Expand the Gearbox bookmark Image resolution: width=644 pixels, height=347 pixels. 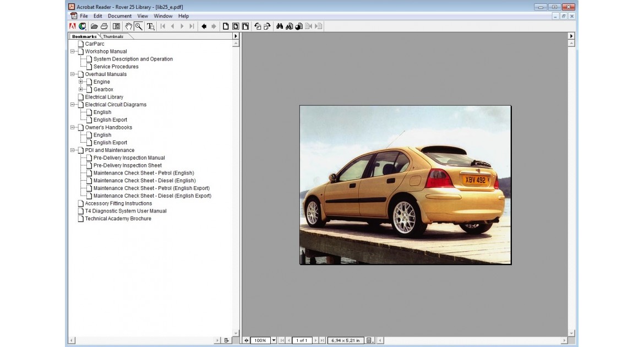point(81,89)
